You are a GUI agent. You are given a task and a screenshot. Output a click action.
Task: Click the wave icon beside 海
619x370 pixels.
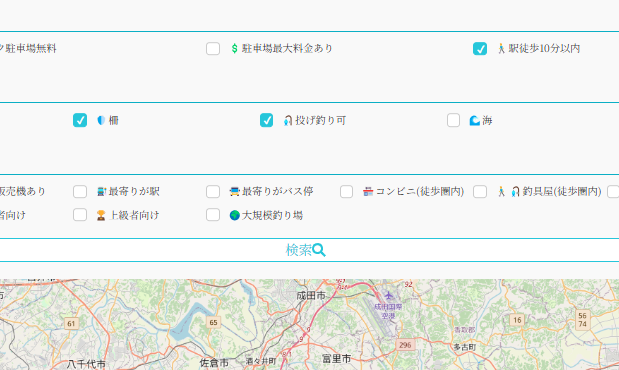[474, 120]
